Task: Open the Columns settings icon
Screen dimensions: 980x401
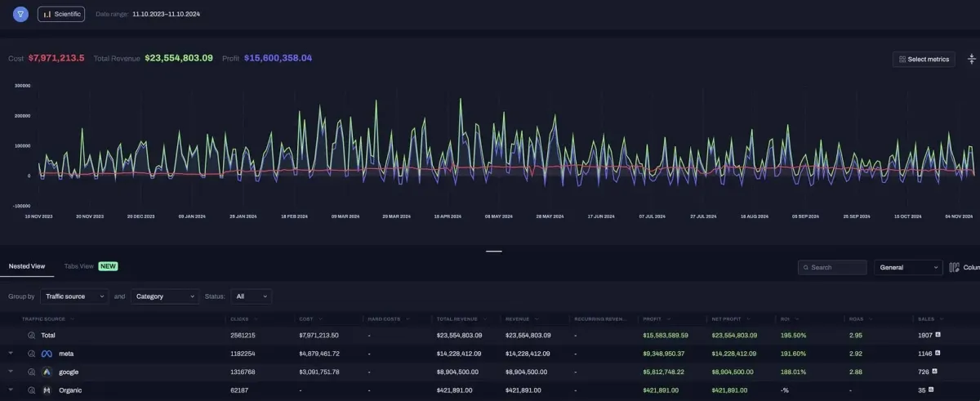Action: (954, 267)
